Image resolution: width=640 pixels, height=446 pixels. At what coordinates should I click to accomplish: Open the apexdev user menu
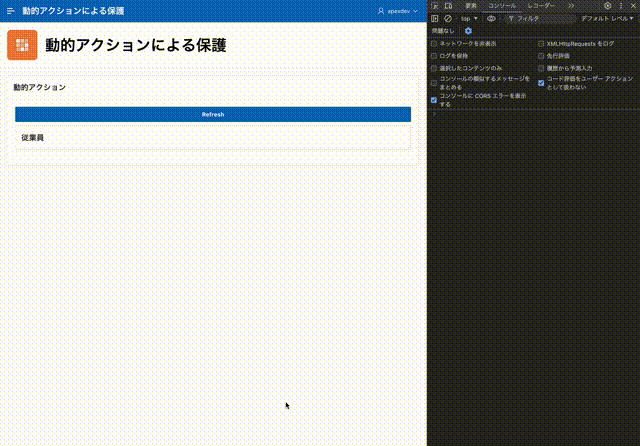pos(398,11)
